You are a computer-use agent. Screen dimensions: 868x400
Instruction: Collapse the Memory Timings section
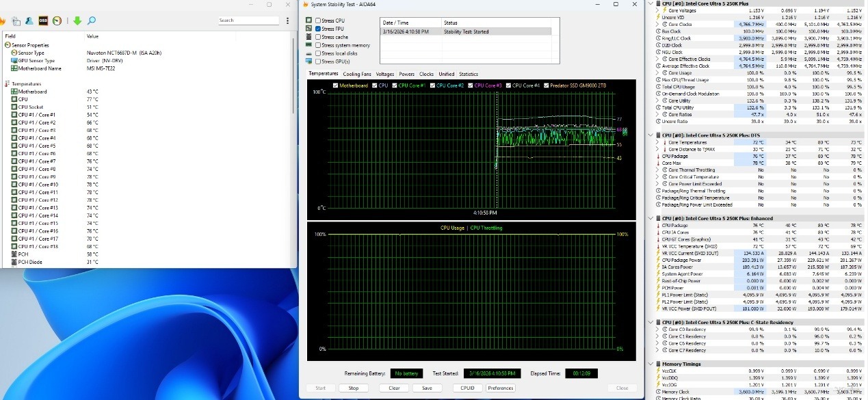point(650,364)
